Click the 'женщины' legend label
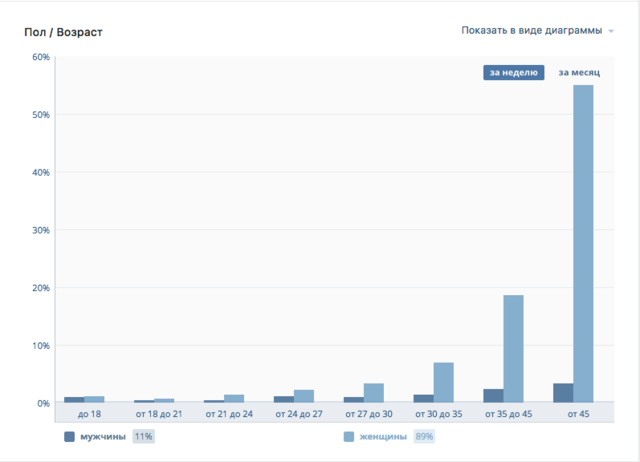This screenshot has width=640, height=462. [x=383, y=437]
